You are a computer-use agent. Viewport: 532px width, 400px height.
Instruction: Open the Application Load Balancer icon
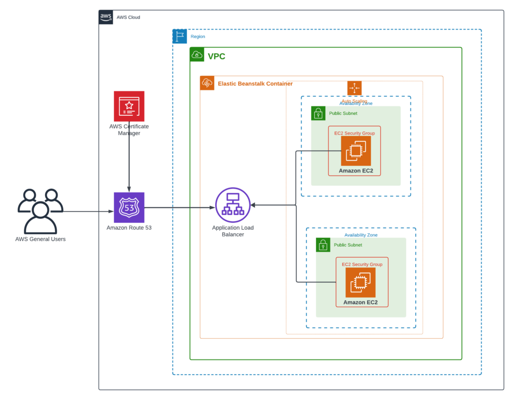coord(233,205)
